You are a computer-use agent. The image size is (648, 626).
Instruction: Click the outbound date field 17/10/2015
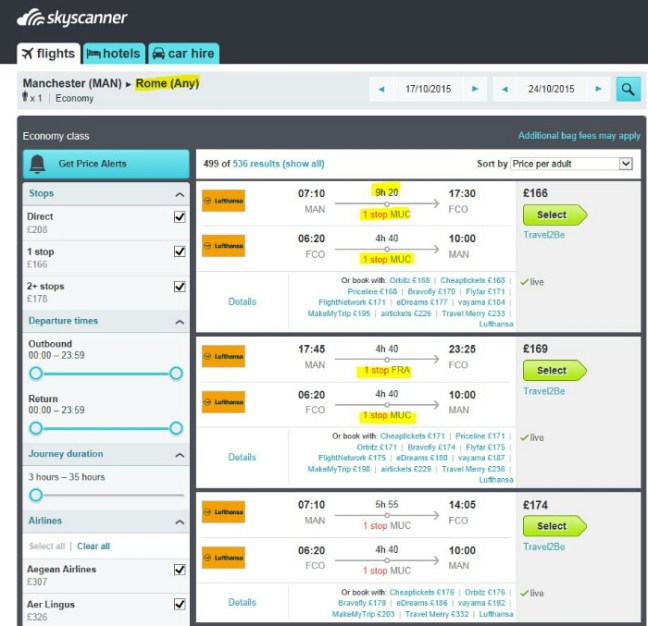click(x=428, y=89)
